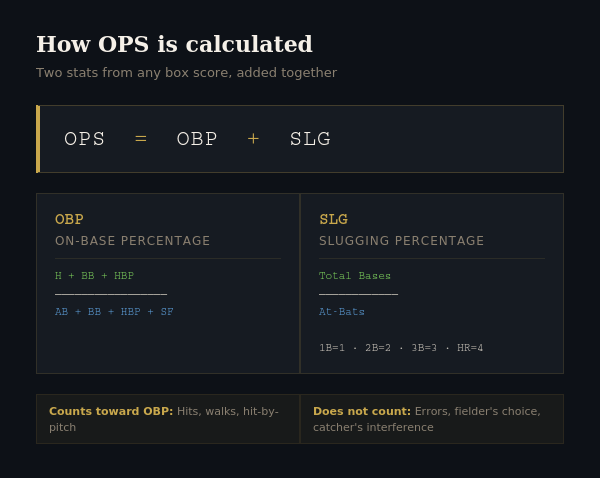Viewport: 600px width, 478px height.
Task: Click the 'SLUGGING PERCENTAGE' label
Action: point(401,241)
